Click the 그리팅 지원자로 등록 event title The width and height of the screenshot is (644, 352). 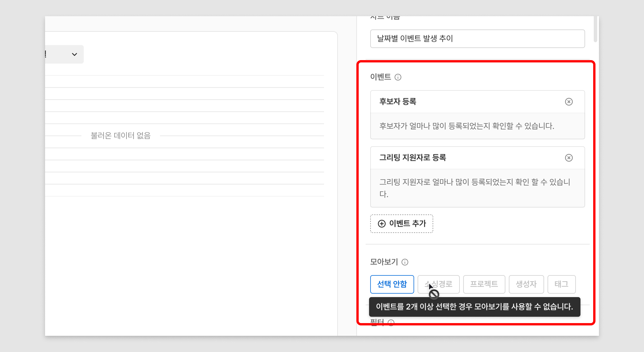click(x=412, y=158)
